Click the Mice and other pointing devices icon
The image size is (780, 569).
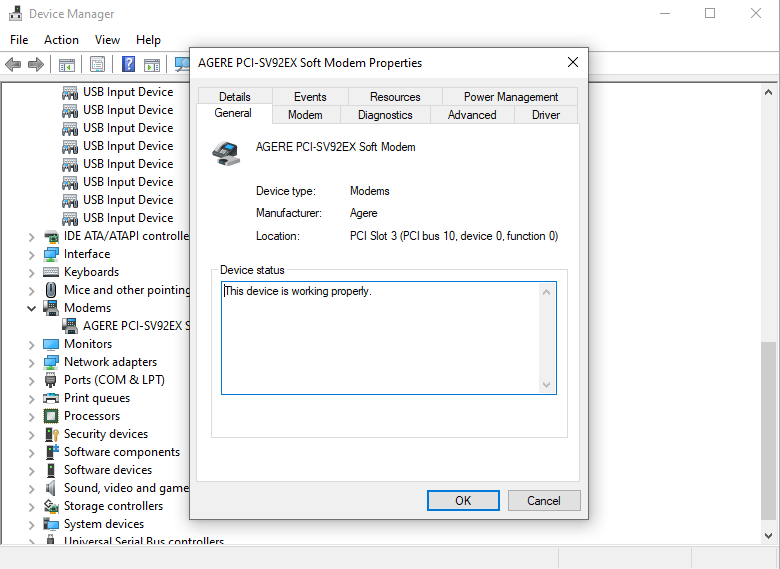51,290
